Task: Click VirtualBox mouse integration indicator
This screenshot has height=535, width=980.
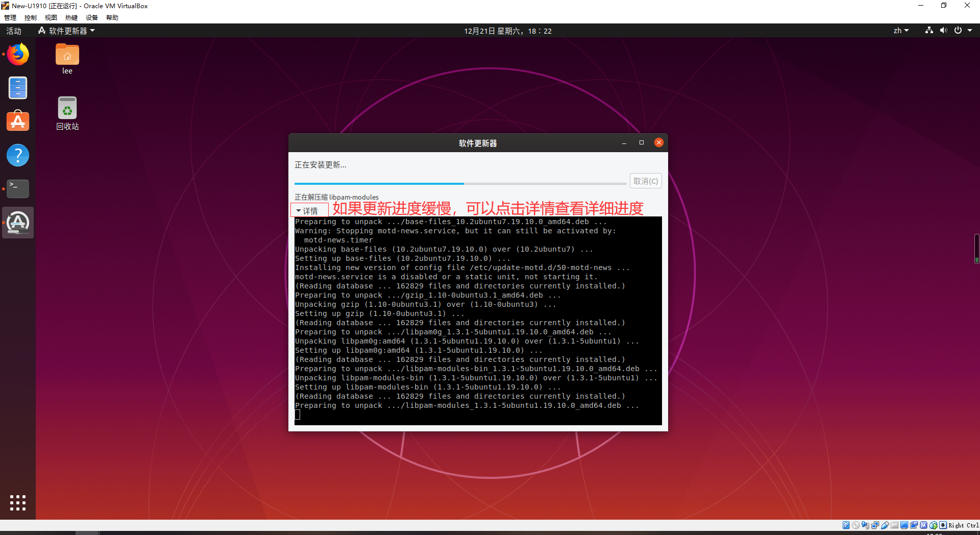Action: (934, 525)
